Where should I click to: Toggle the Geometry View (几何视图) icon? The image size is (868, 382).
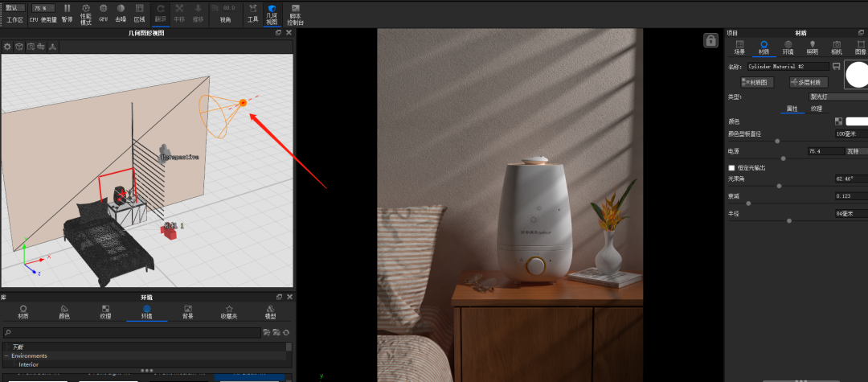272,12
